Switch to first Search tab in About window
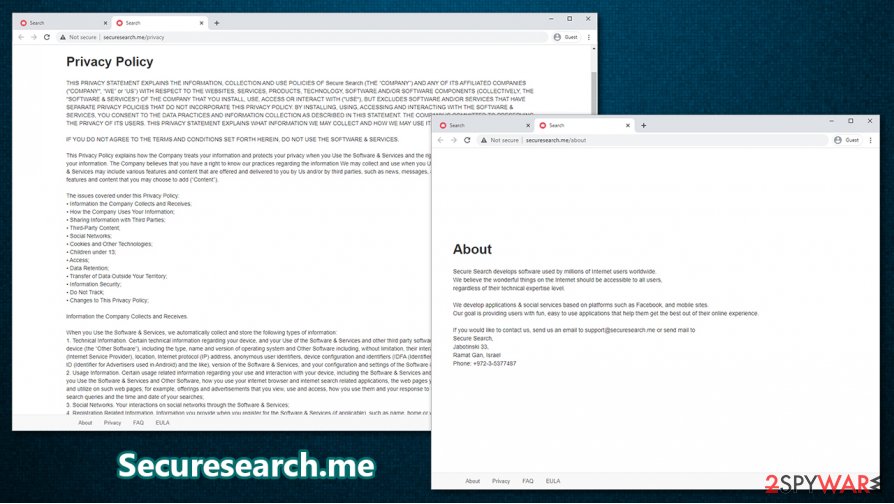 click(x=483, y=125)
